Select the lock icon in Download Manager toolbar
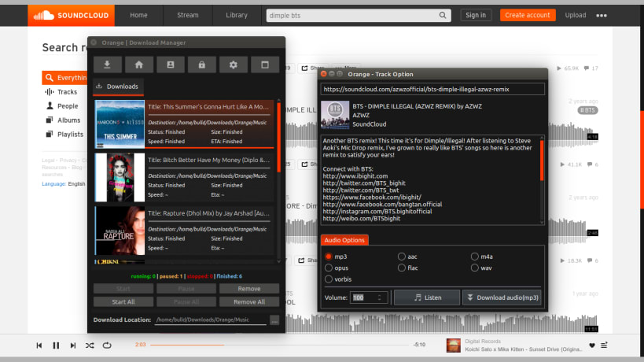This screenshot has height=362, width=644. click(201, 65)
